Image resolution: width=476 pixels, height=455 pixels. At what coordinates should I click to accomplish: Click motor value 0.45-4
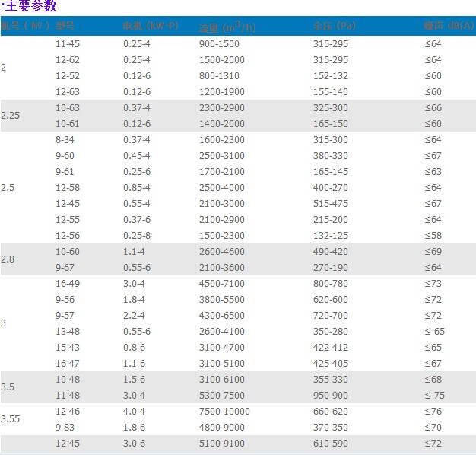coord(137,155)
